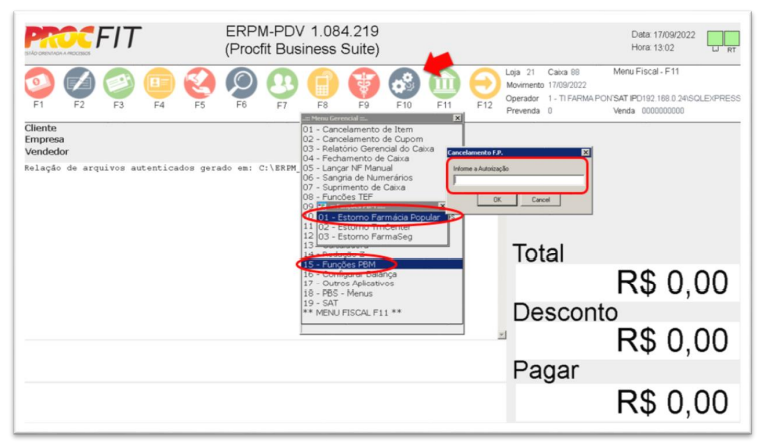Open the F9 red caduceus icon
This screenshot has width=765, height=447.
363,83
